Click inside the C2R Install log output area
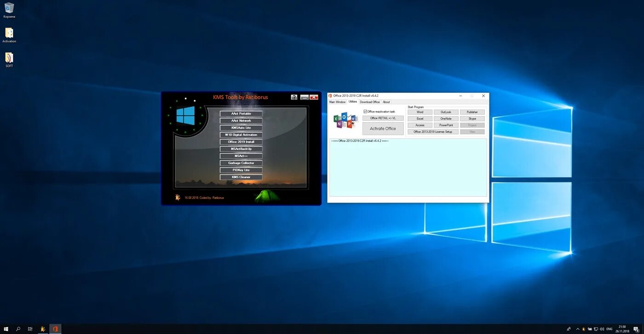Image resolution: width=644 pixels, height=334 pixels. (408, 168)
